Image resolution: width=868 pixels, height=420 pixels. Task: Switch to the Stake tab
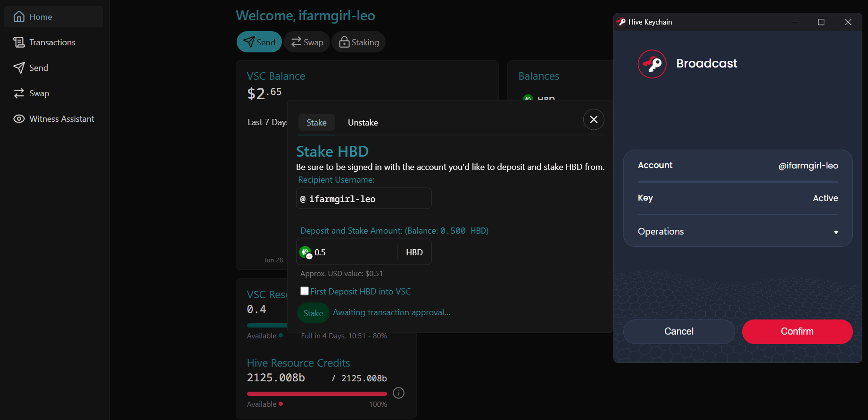316,123
